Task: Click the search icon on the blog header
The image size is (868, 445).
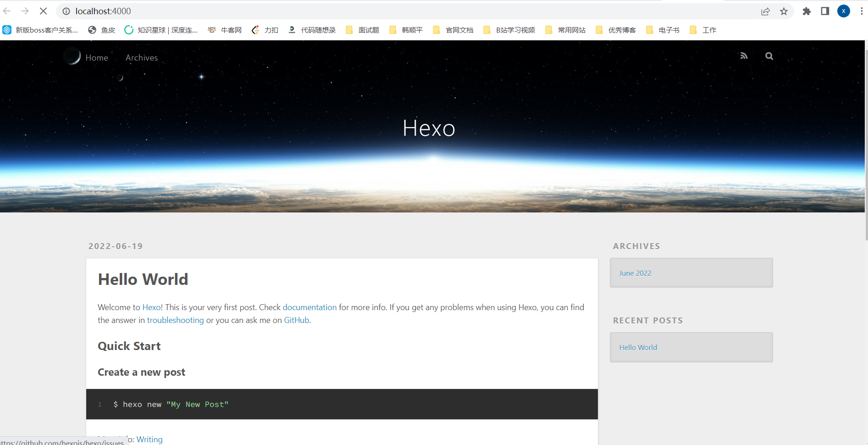Action: pyautogui.click(x=769, y=56)
